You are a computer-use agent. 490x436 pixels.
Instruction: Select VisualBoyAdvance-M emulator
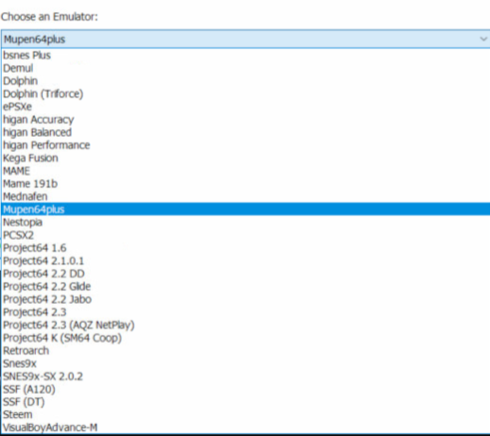246,428
